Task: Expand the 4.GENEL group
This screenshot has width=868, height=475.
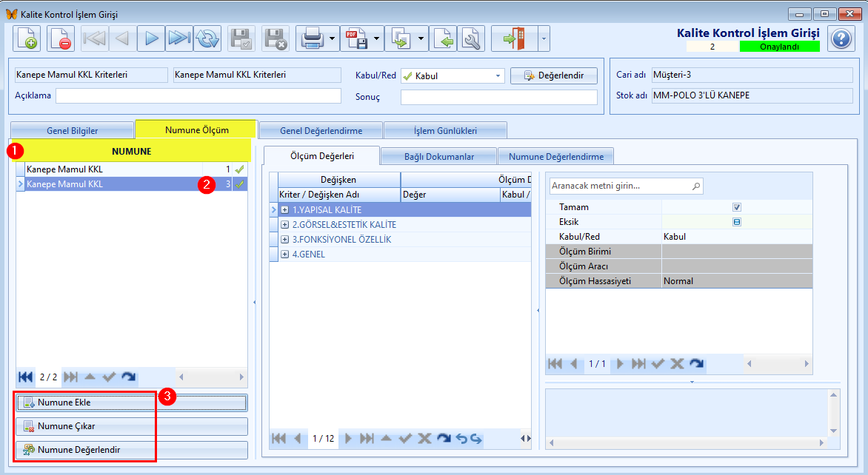Action: [x=284, y=255]
